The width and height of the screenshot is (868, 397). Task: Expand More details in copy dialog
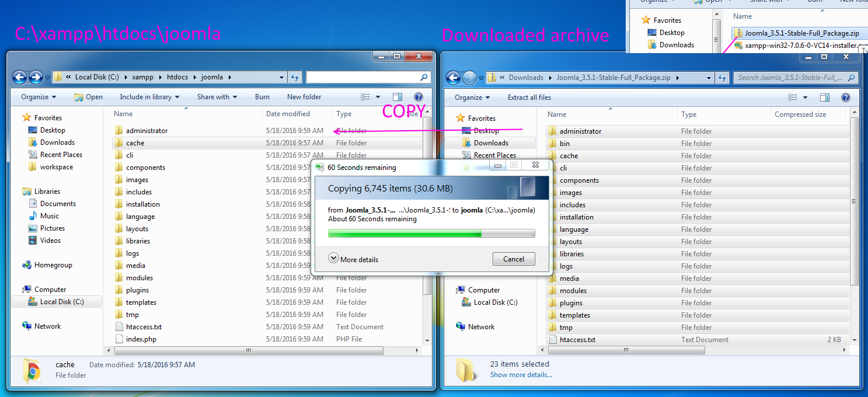(353, 259)
